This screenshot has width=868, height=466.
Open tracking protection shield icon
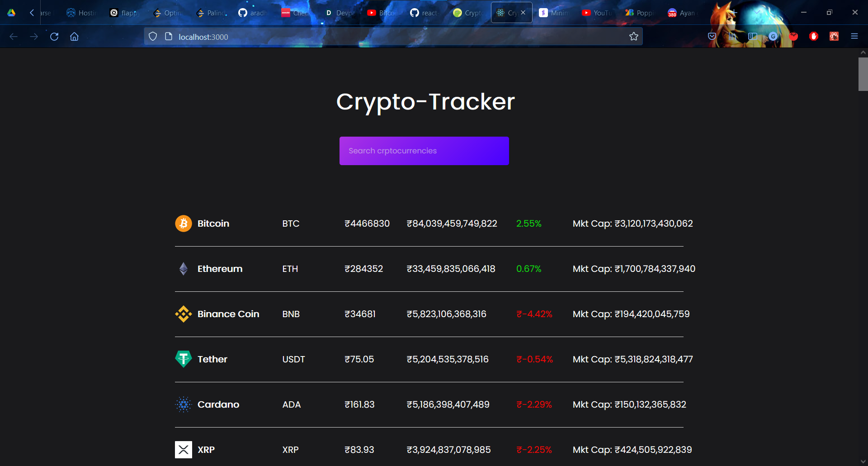153,37
